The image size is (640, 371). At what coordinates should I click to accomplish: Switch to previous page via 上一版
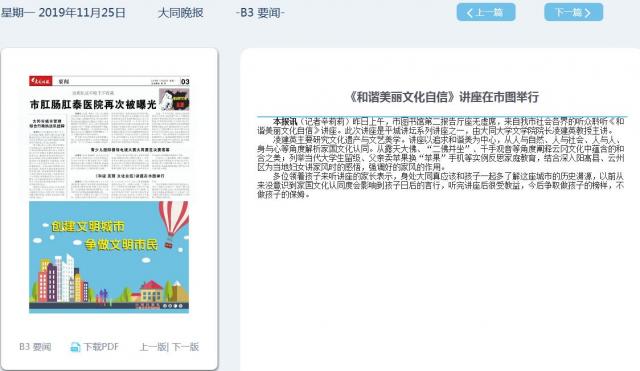pyautogui.click(x=153, y=347)
